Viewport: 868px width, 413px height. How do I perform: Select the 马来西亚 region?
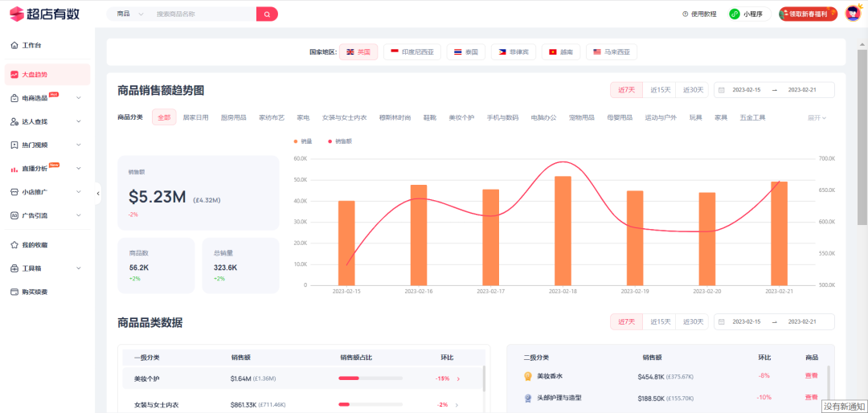click(611, 52)
